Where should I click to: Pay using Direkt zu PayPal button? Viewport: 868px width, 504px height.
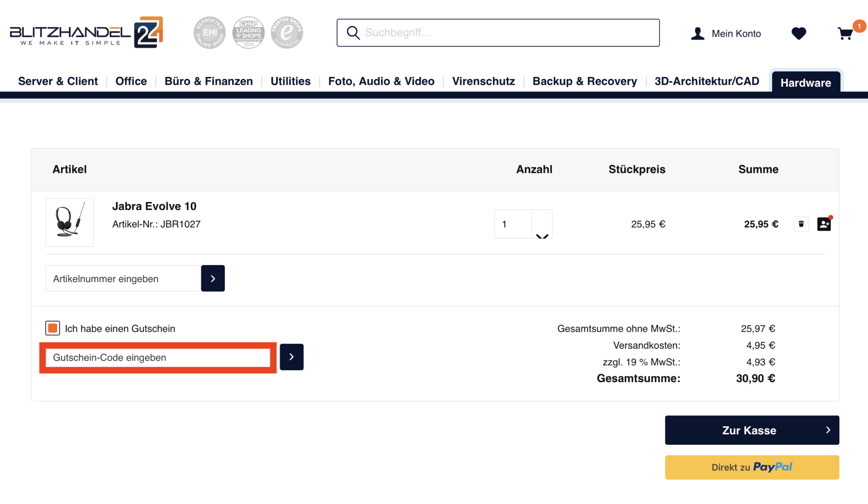[x=752, y=467]
